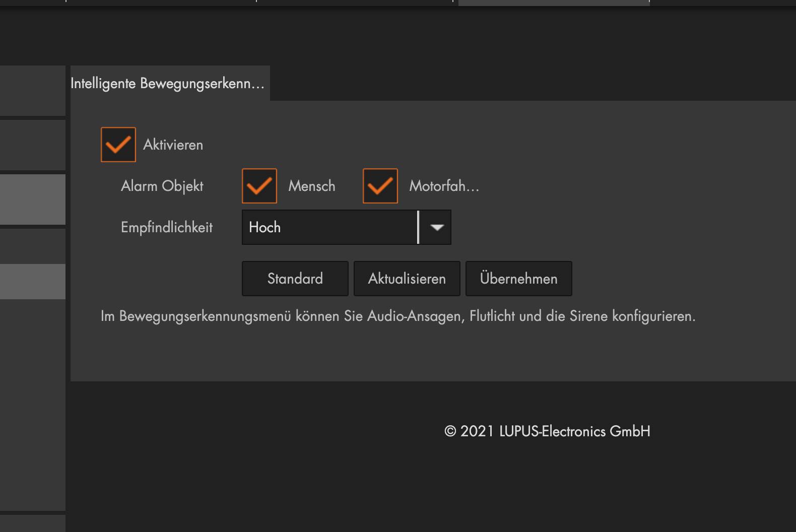Click the sidebar item left of the Aktivieren checkbox
The image size is (796, 532).
pos(32,145)
